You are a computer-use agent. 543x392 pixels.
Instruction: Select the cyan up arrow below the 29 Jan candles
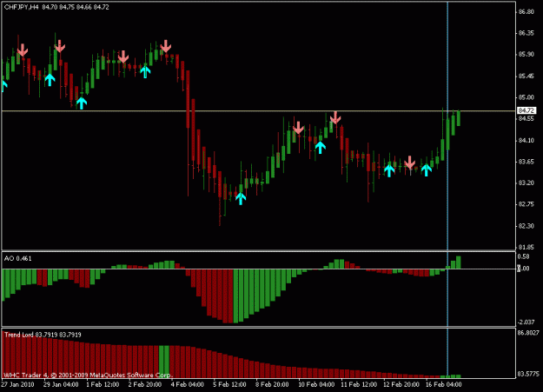coord(50,80)
